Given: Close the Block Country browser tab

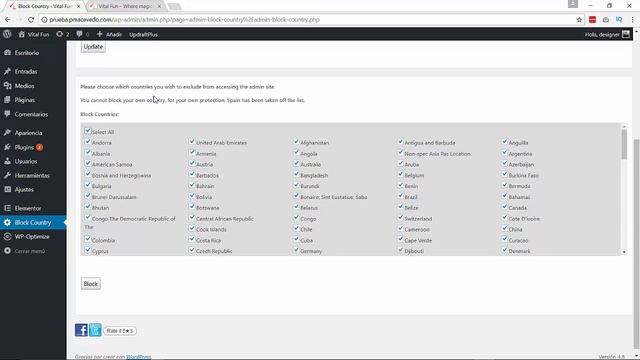Looking at the screenshot, I should 78,6.
